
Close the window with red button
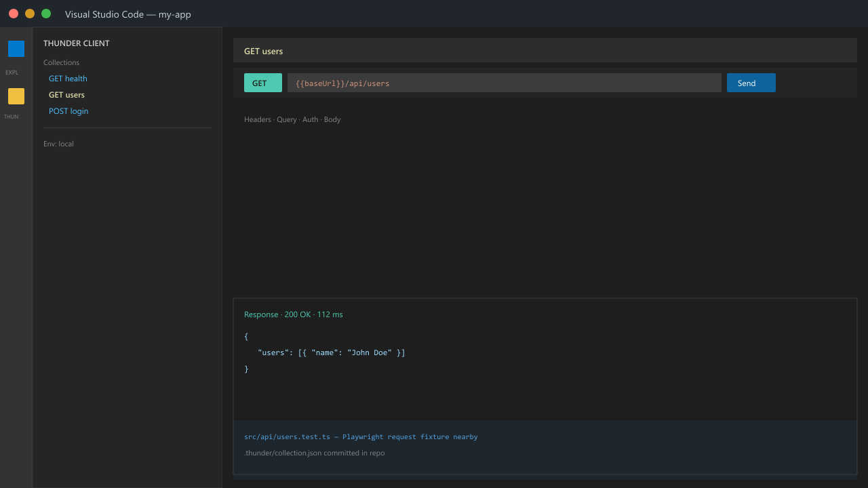point(14,14)
